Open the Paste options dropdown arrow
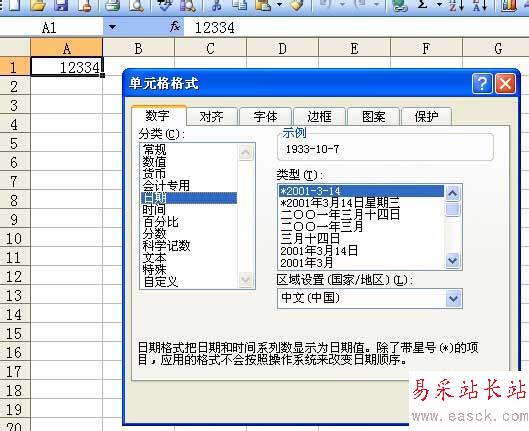Screen dimensions: 529x431 [x=279, y=5]
